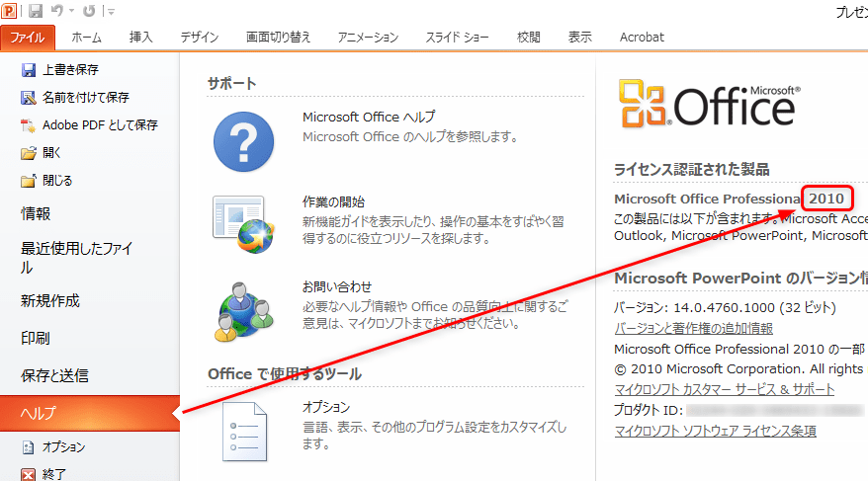
Task: Open the 校閲 tab
Action: pyautogui.click(x=529, y=38)
